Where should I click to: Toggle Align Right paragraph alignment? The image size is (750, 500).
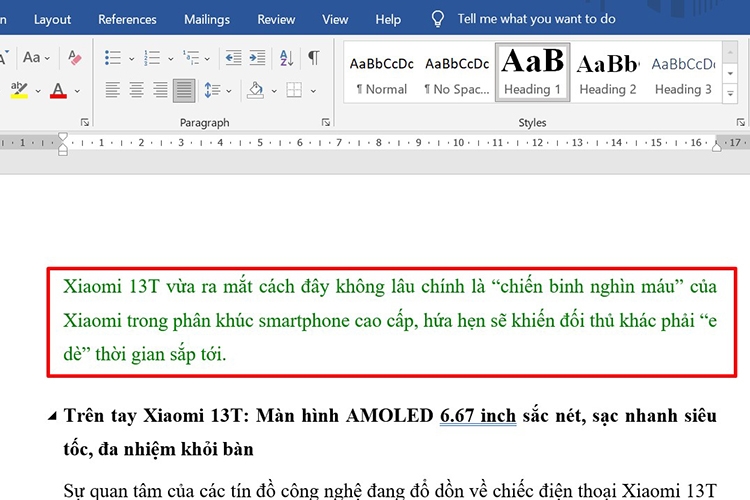click(x=160, y=90)
